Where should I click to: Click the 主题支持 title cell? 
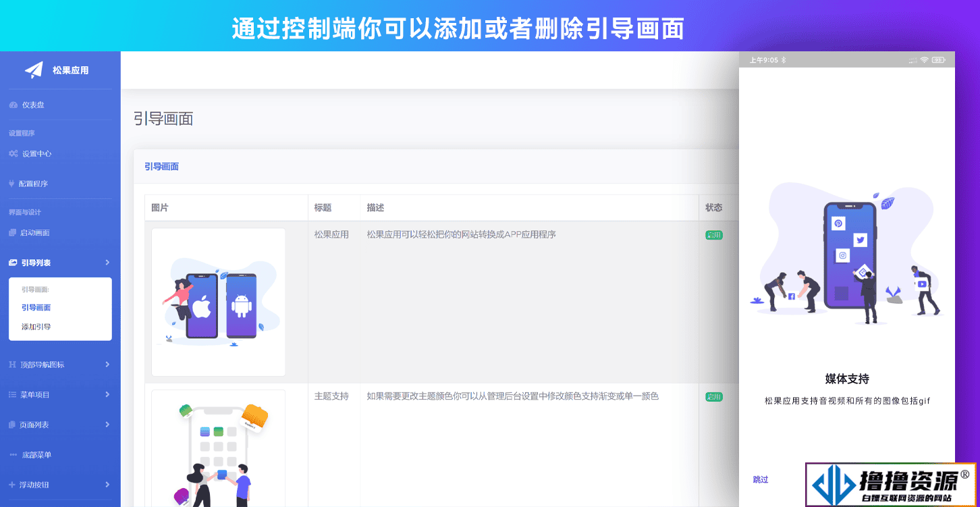click(x=331, y=396)
